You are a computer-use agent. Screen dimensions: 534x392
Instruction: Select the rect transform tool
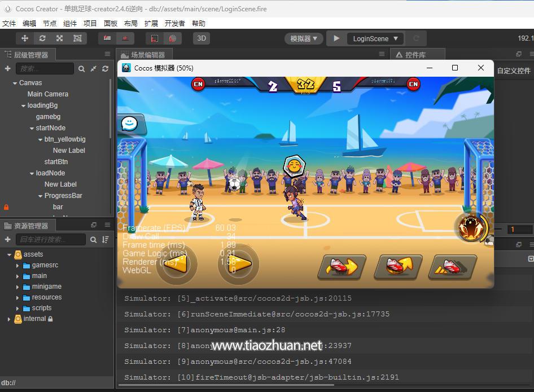pyautogui.click(x=78, y=38)
